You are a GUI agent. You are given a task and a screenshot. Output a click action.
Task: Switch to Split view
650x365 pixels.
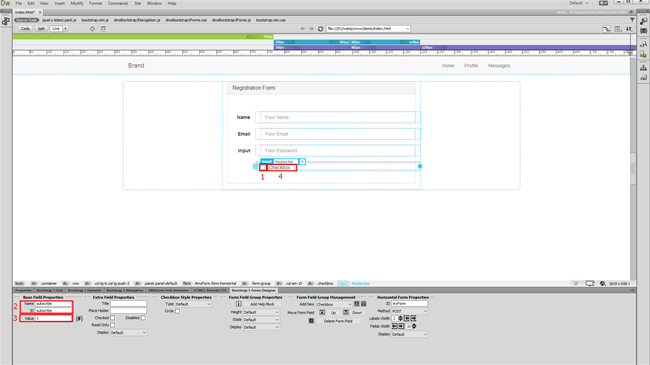pyautogui.click(x=41, y=29)
